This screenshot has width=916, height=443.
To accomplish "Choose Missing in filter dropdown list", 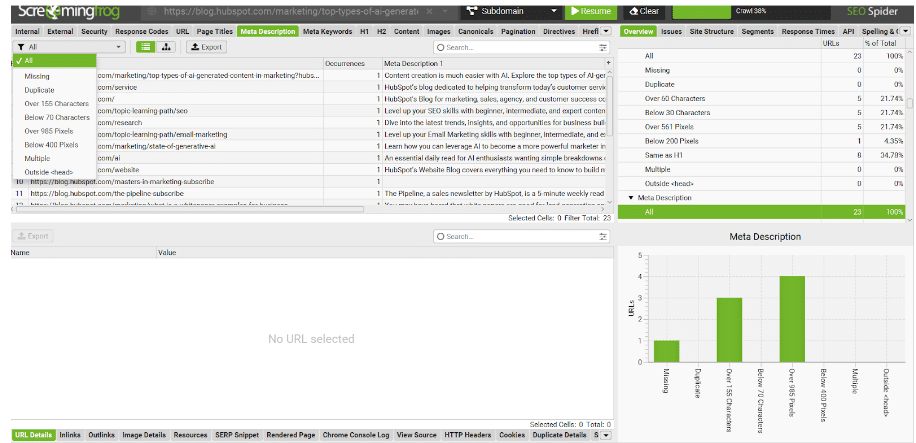I will point(37,76).
